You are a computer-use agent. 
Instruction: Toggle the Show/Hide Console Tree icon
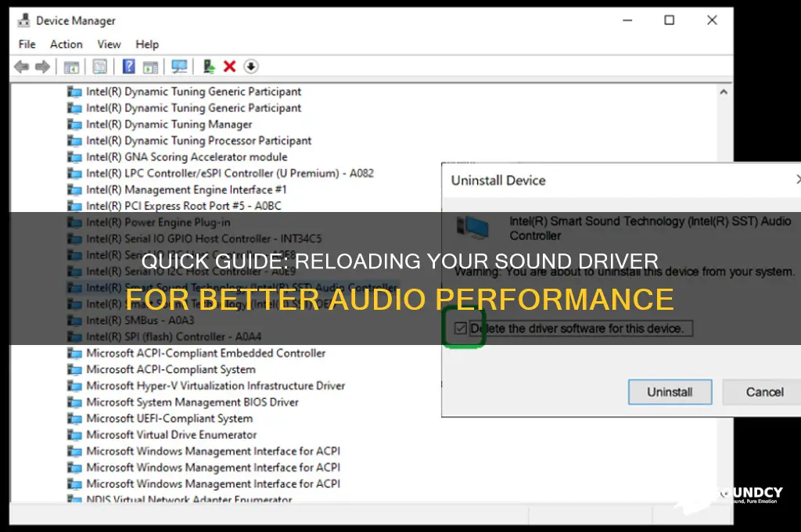click(71, 66)
